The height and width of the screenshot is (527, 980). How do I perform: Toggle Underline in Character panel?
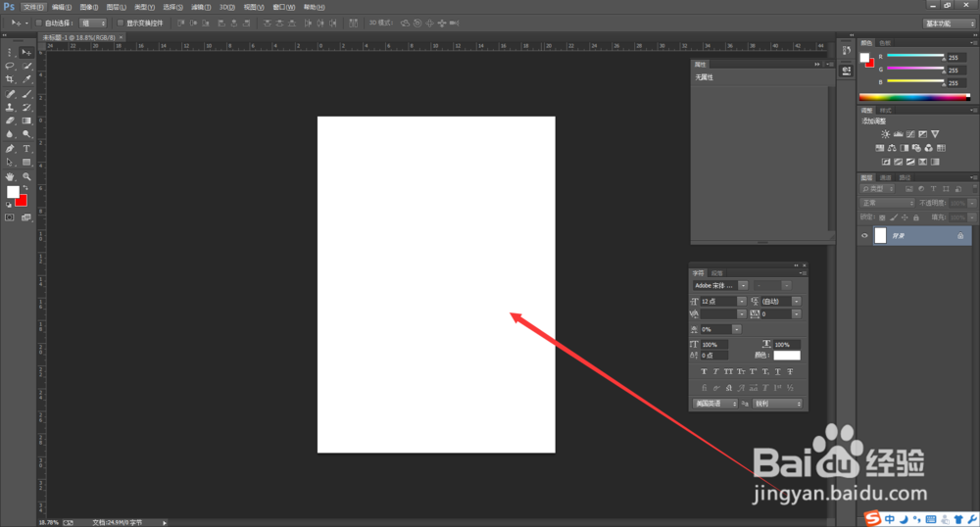coord(777,371)
